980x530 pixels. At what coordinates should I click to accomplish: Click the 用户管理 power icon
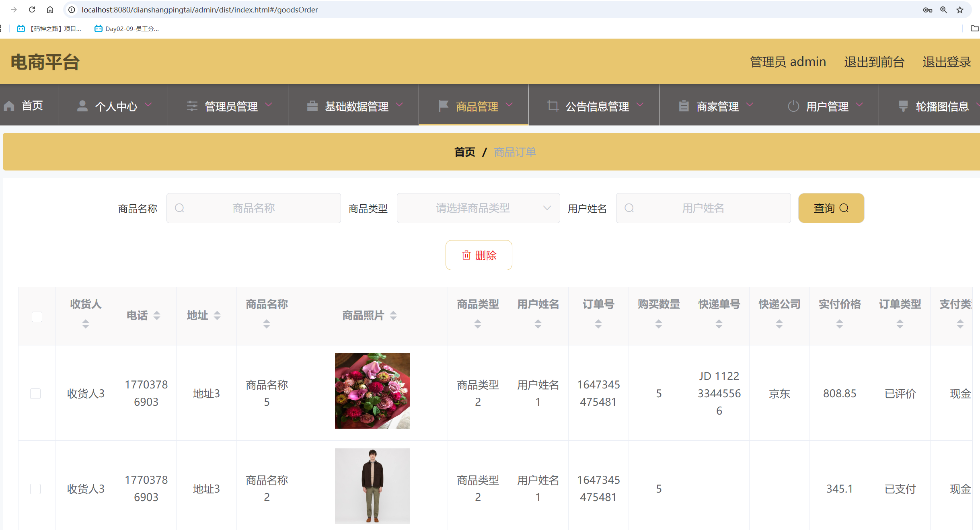(x=793, y=106)
